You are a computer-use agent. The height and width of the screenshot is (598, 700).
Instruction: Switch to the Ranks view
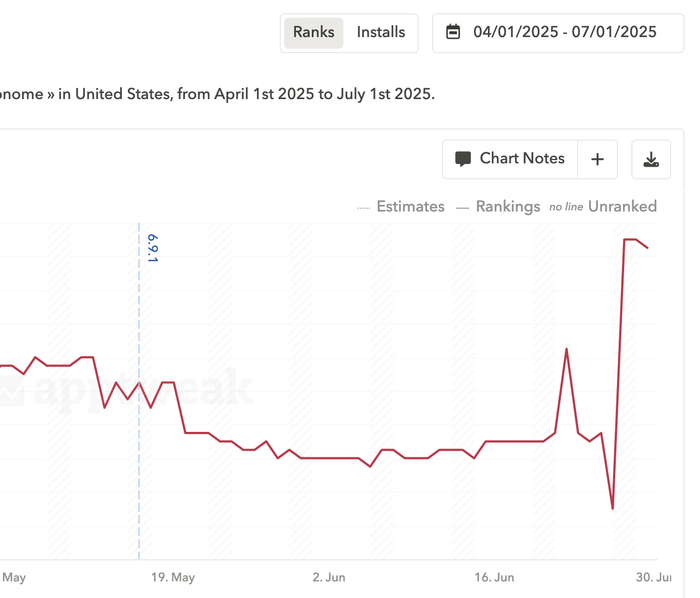point(313,33)
